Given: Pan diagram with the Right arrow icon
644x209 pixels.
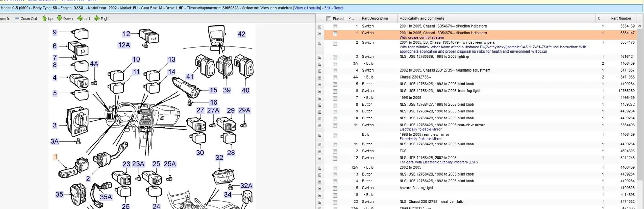Looking at the screenshot, I should 97,19.
